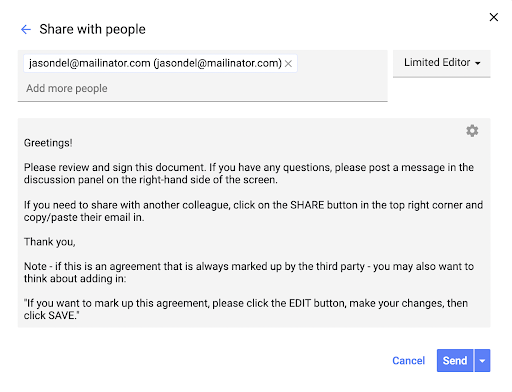
Task: Open the Limited Editor permission dropdown
Action: tap(442, 63)
